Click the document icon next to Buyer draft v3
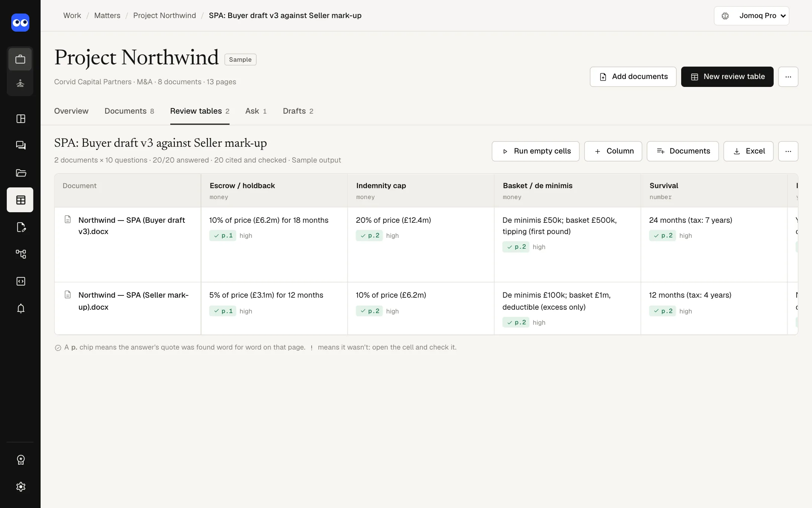The image size is (812, 508). point(68,219)
